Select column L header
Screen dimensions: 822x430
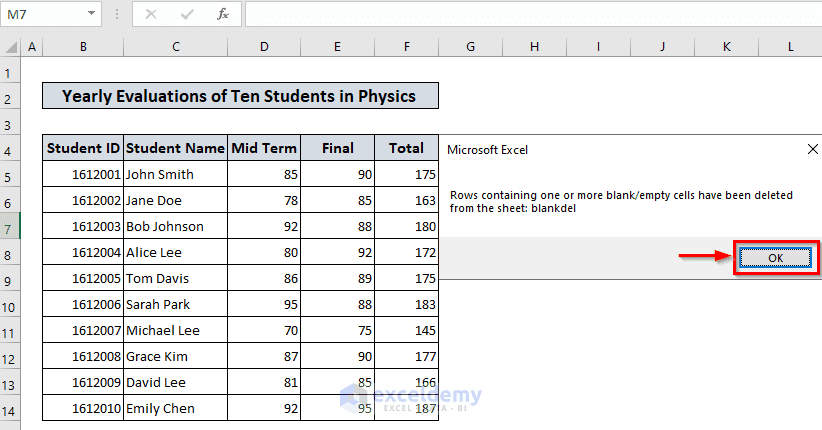(791, 47)
